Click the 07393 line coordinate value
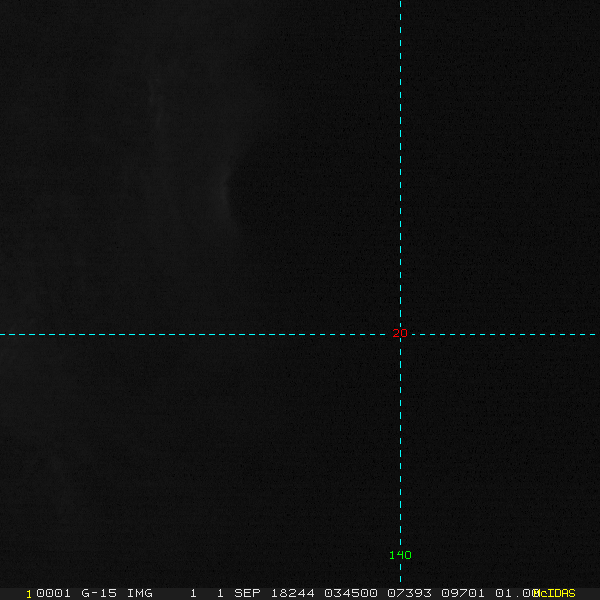 (x=408, y=593)
